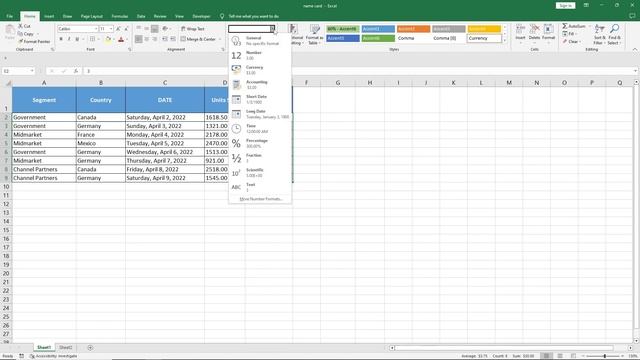Collapse the Number Format dropdown arrow
The height and width of the screenshot is (360, 640).
click(272, 29)
